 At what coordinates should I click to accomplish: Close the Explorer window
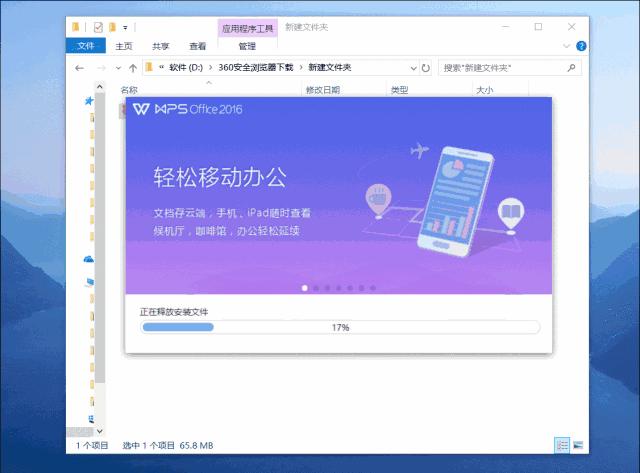pos(571,27)
